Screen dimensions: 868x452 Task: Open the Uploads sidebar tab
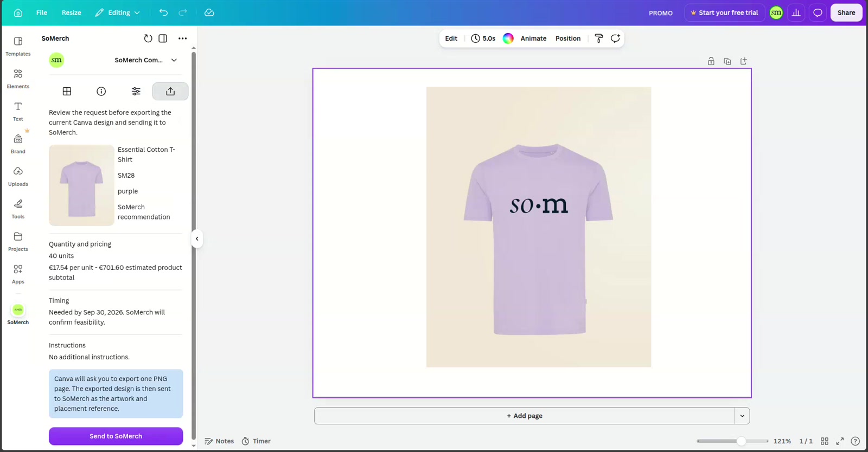pyautogui.click(x=18, y=176)
